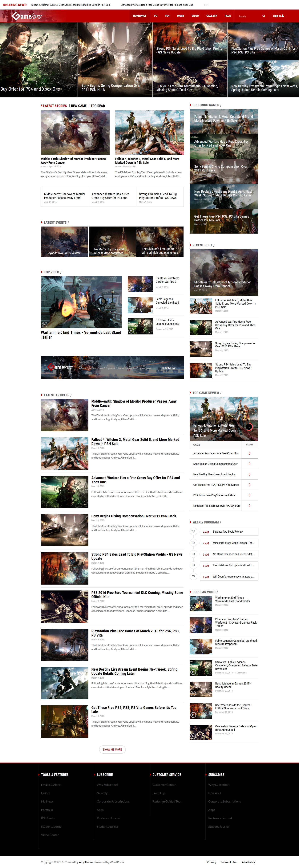Open the No Man's Sky price event thumbnail

point(112,242)
